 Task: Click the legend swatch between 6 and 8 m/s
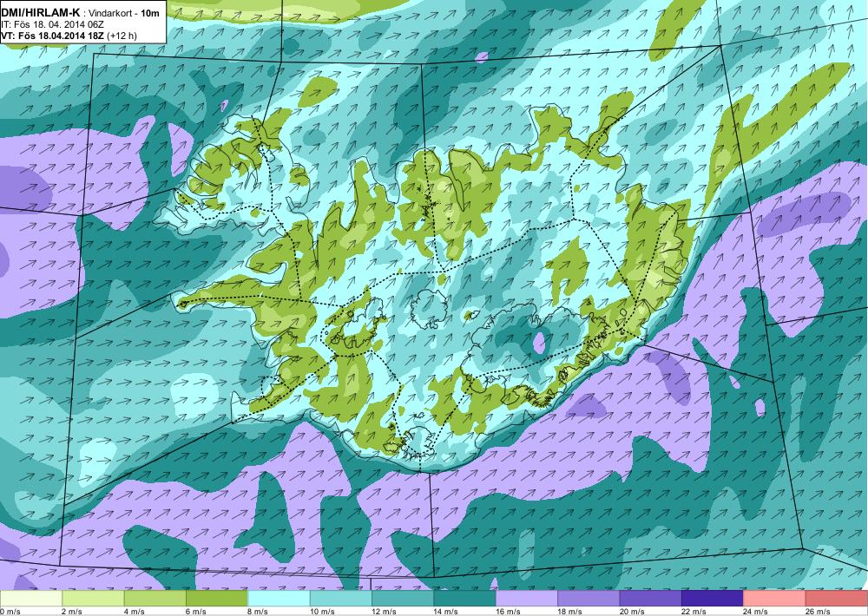(x=217, y=598)
